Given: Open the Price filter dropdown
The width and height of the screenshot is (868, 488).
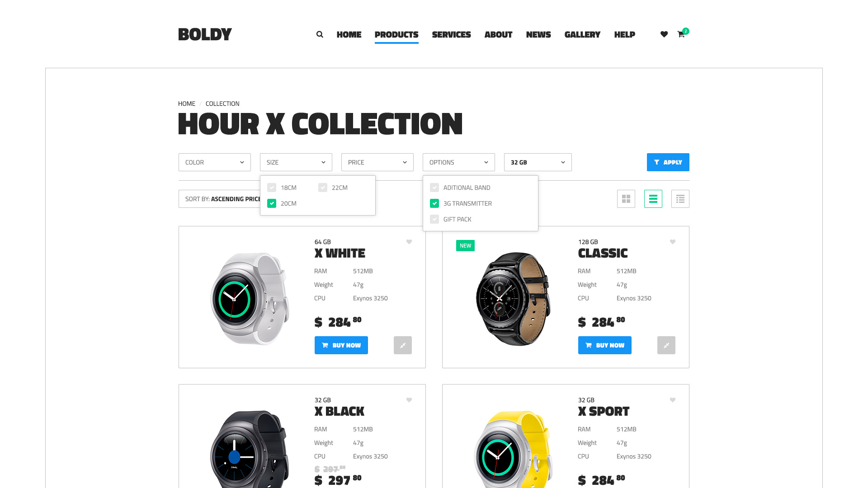Looking at the screenshot, I should [377, 162].
